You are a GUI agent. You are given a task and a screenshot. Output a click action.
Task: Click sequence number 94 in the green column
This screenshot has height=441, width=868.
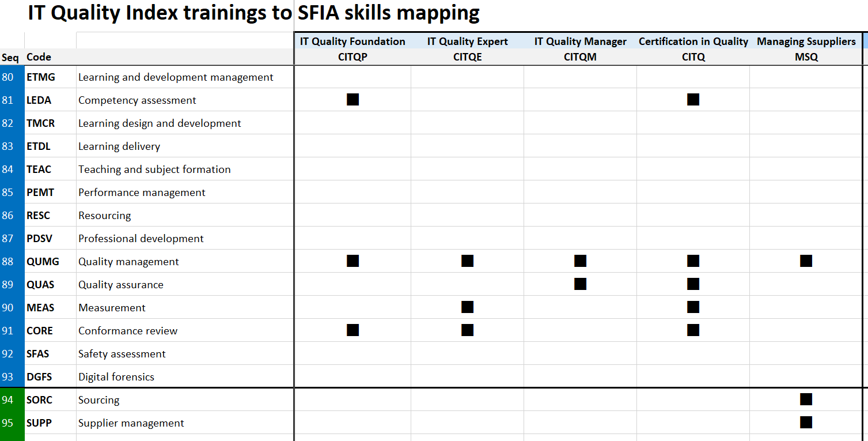(x=7, y=400)
